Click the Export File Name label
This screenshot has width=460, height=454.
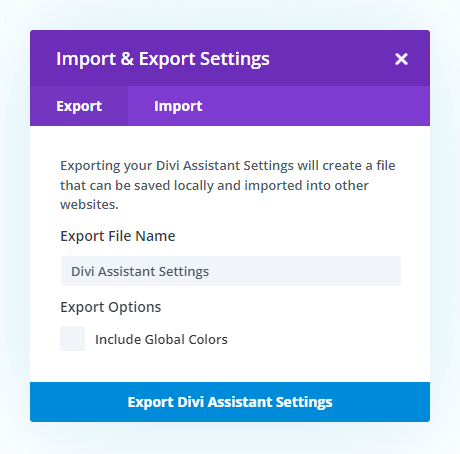pyautogui.click(x=118, y=236)
